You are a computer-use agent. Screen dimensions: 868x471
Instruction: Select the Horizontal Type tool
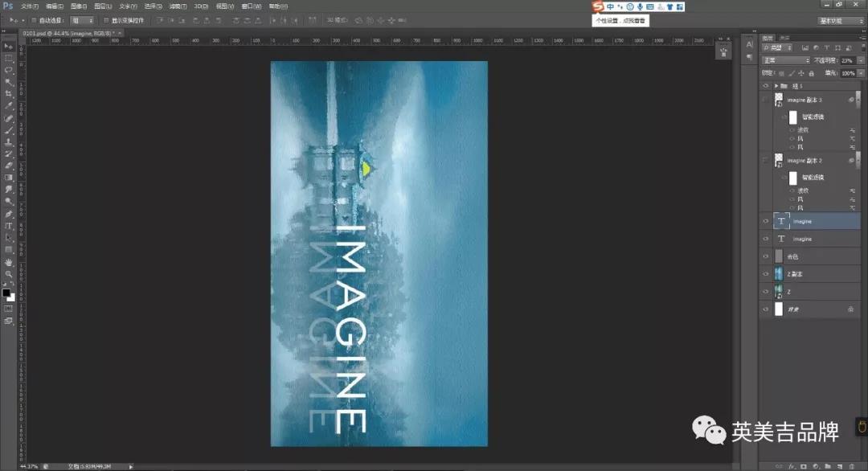[x=8, y=226]
